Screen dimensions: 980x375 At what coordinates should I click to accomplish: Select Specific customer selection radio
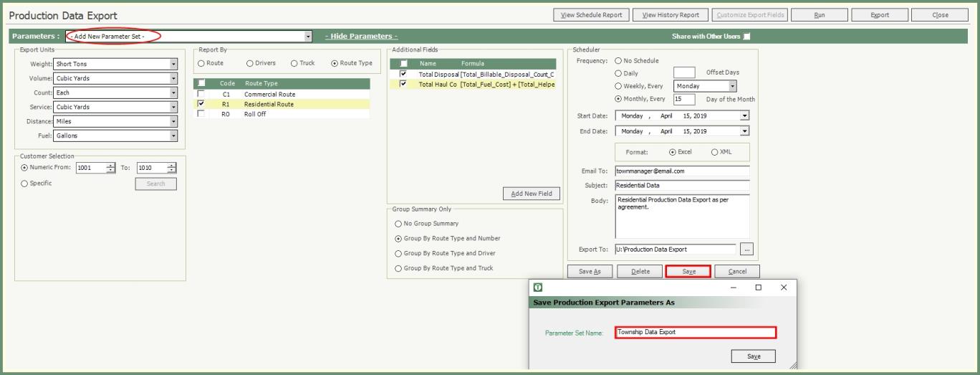[26, 184]
